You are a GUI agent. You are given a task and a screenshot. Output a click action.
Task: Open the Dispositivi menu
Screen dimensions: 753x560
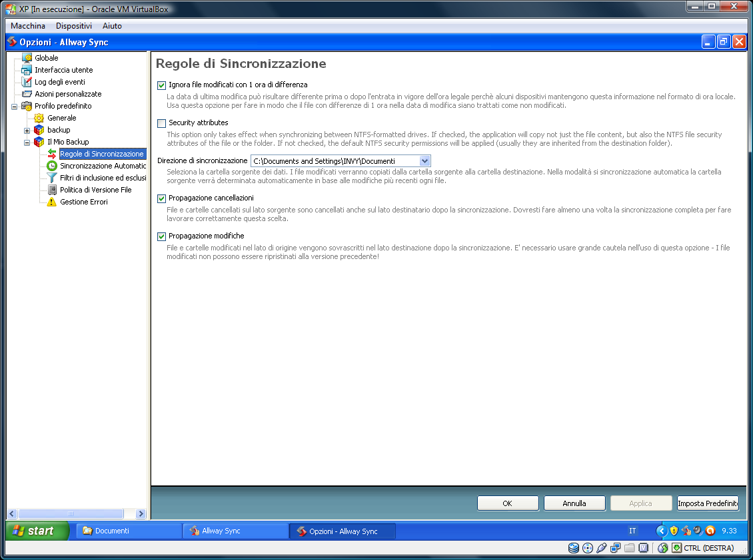click(74, 26)
